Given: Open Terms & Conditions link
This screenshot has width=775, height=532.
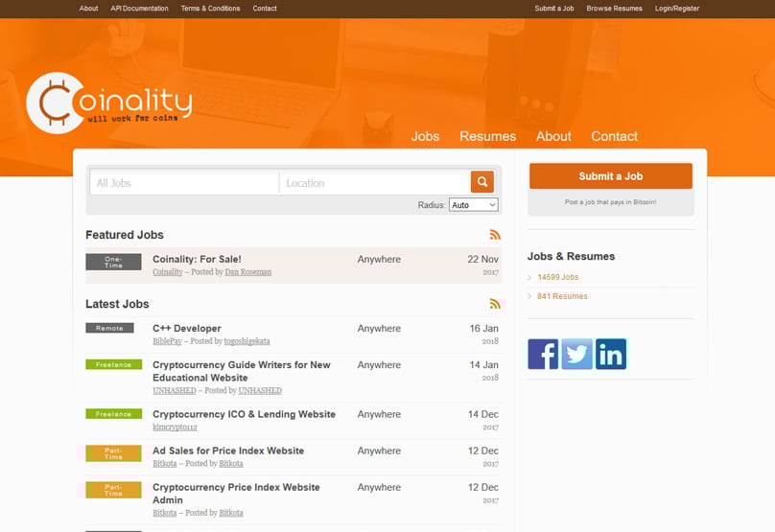Looking at the screenshot, I should (x=210, y=9).
